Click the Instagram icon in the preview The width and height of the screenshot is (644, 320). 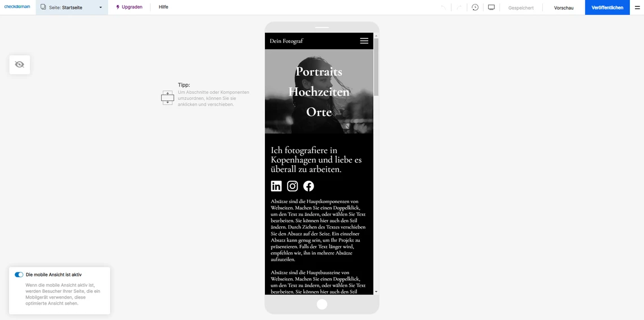click(x=292, y=186)
